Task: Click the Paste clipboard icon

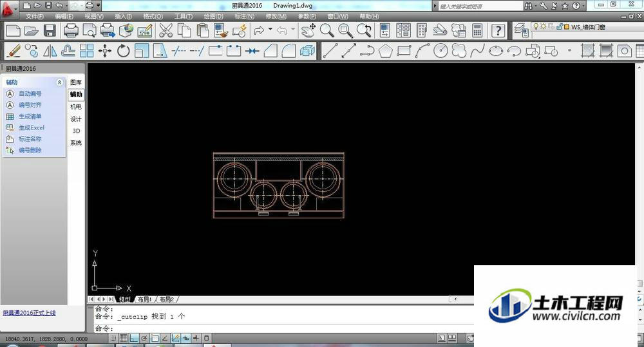Action: pyautogui.click(x=202, y=30)
